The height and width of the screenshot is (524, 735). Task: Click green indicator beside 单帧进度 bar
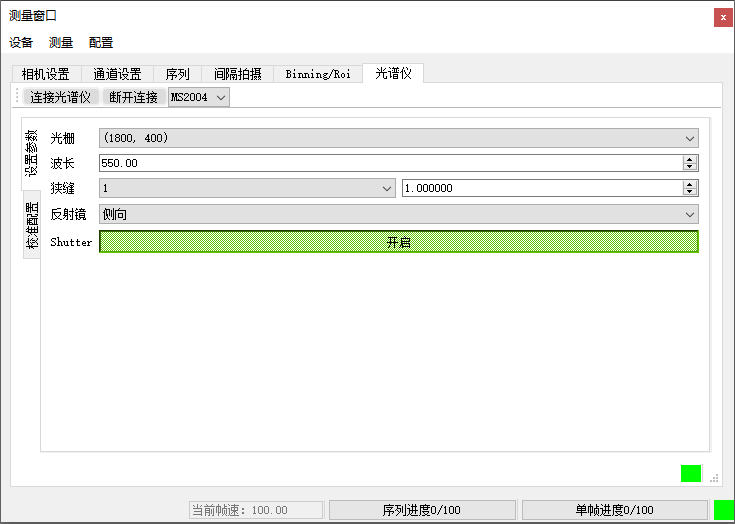click(x=723, y=510)
